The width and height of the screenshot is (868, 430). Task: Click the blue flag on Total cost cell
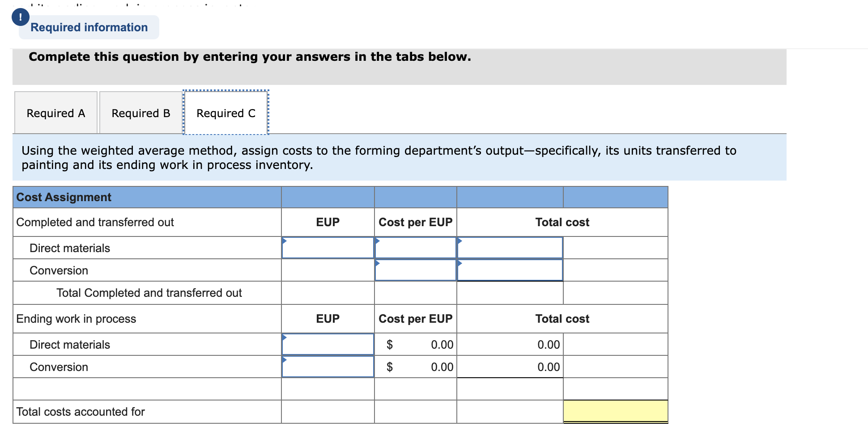[x=460, y=240]
